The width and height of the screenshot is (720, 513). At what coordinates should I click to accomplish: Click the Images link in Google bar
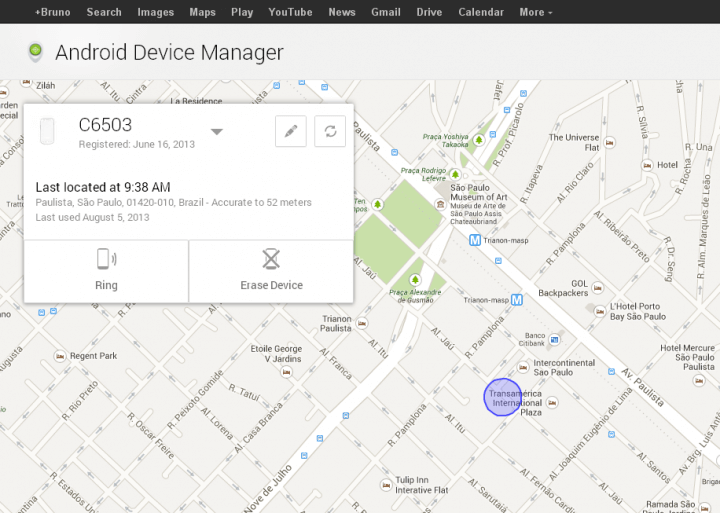pos(155,12)
